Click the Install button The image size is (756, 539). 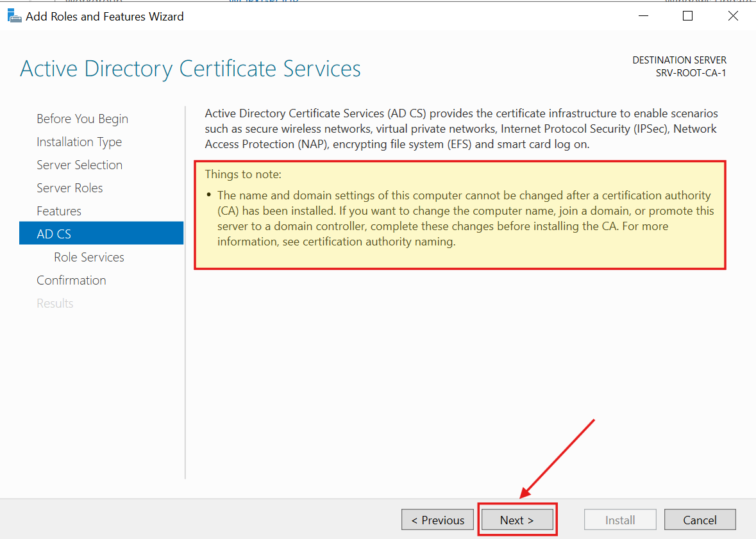click(620, 519)
